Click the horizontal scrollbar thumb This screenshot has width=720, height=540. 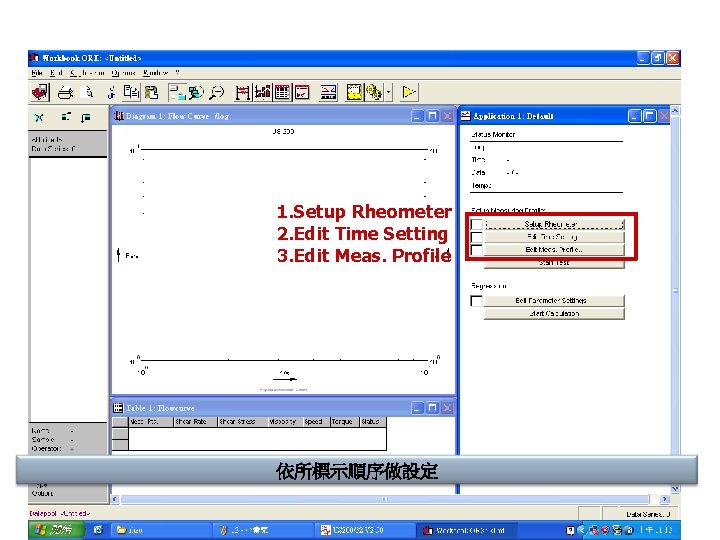coord(385,499)
